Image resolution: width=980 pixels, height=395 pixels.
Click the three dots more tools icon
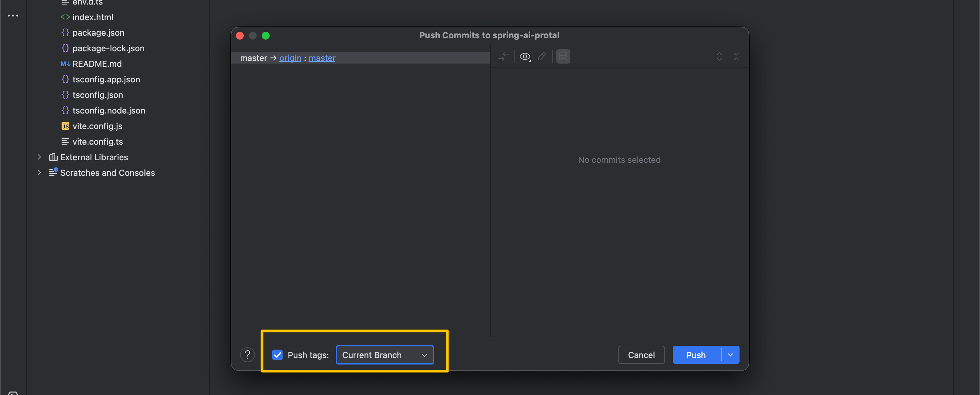(x=13, y=16)
